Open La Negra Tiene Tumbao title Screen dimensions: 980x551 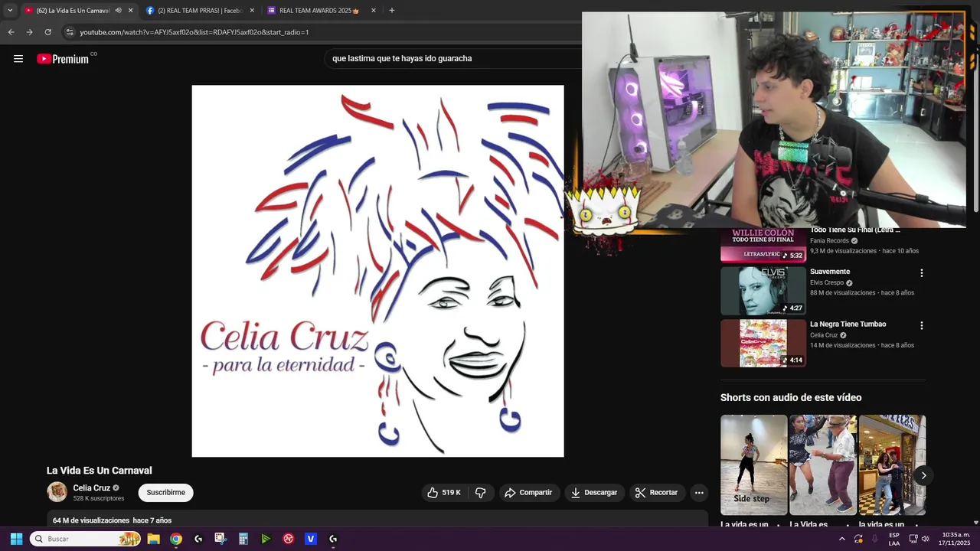tap(848, 324)
